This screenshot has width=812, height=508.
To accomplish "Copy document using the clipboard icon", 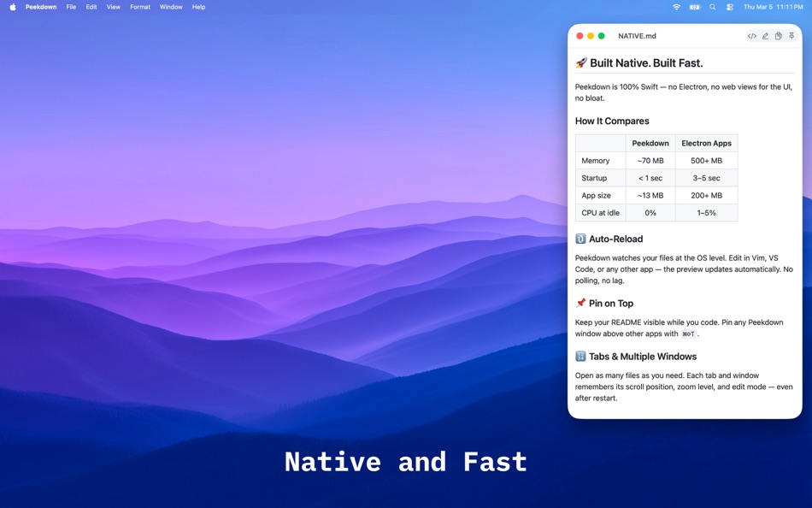I will coord(778,36).
